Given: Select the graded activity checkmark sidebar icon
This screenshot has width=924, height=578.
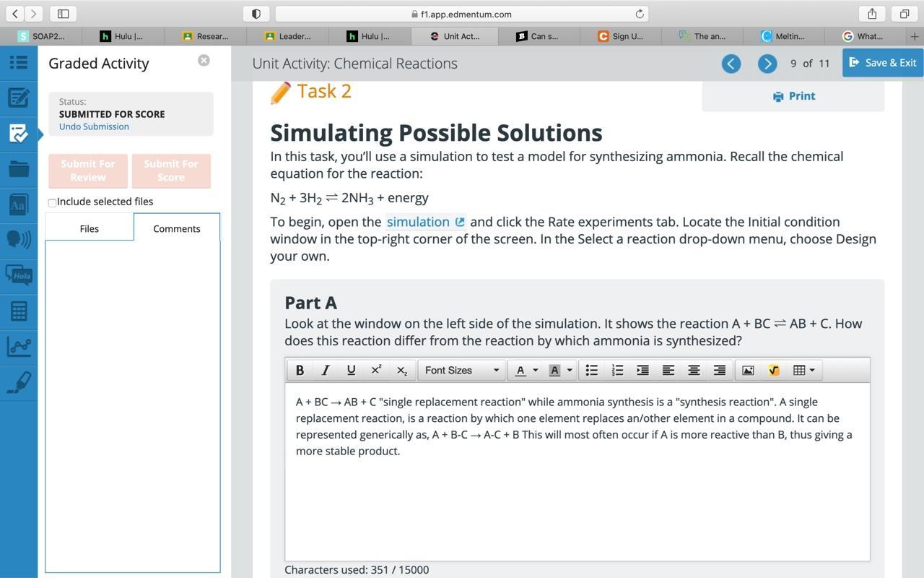Looking at the screenshot, I should pos(19,134).
